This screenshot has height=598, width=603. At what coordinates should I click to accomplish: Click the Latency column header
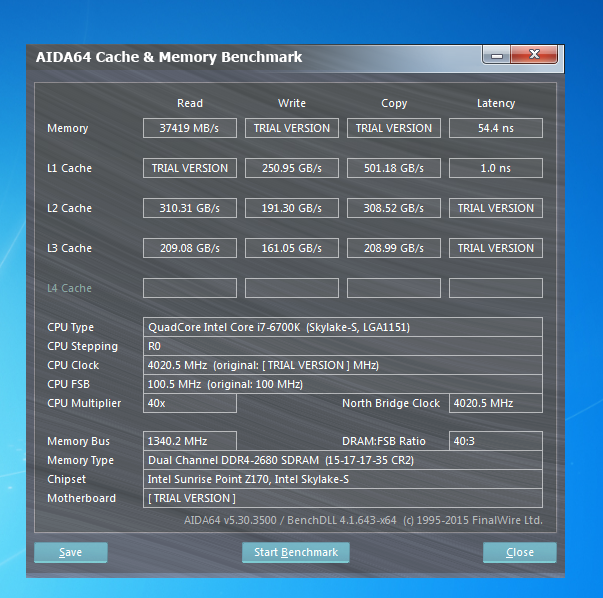496,103
